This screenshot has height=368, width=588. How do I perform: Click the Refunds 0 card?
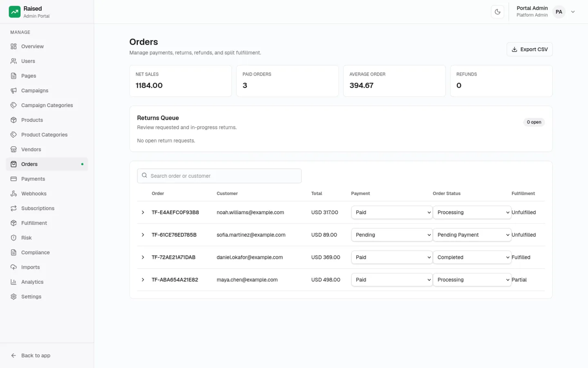[501, 81]
